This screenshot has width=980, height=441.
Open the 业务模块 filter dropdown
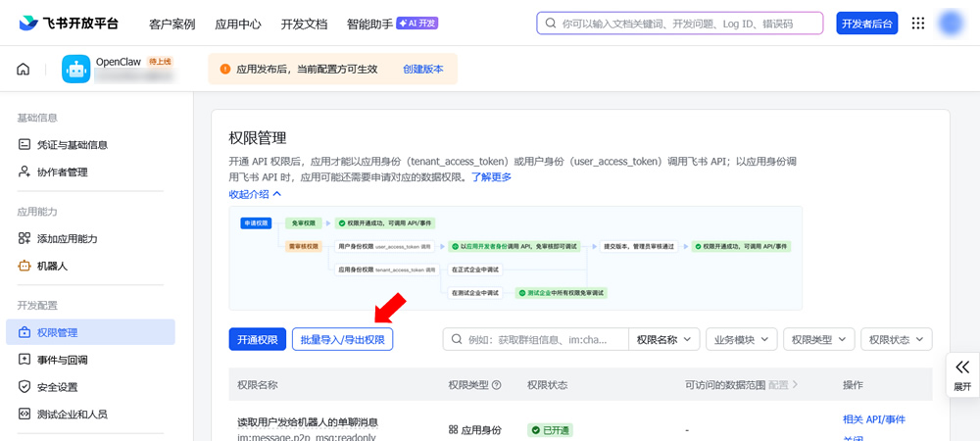click(741, 339)
